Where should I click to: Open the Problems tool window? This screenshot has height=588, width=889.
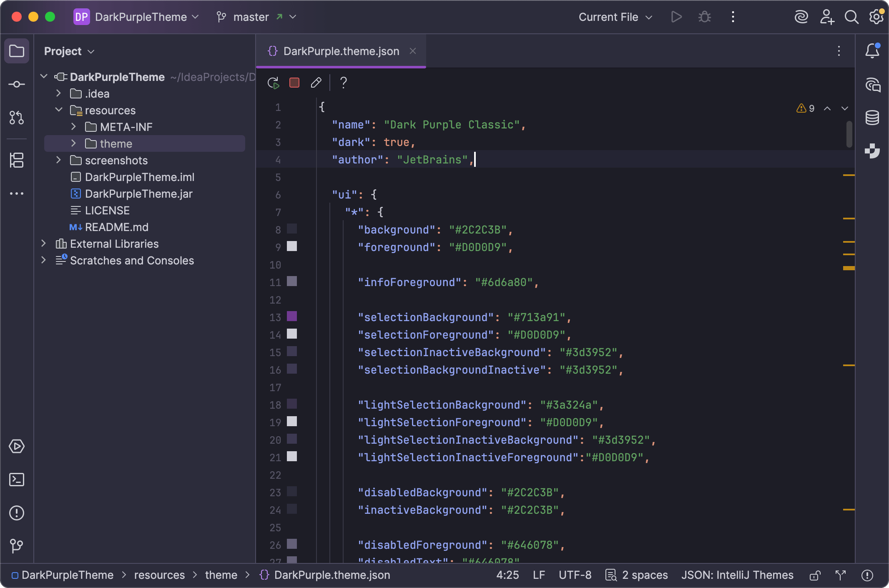coord(17,513)
